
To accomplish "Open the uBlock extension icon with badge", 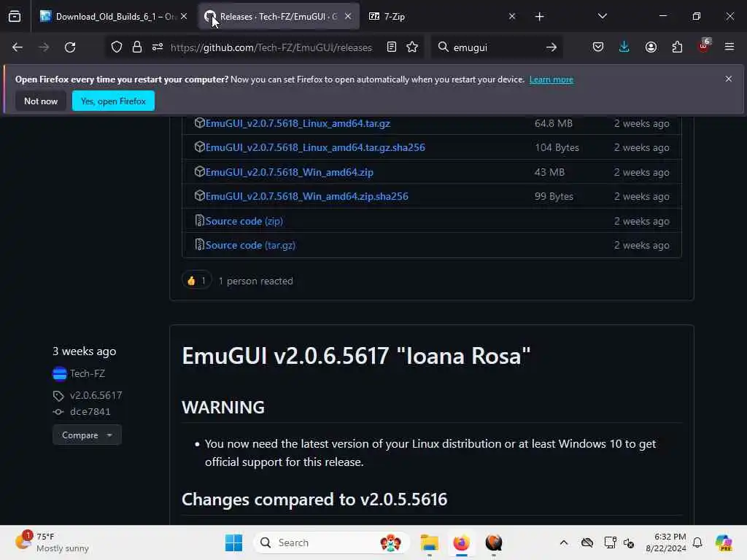I will click(704, 46).
